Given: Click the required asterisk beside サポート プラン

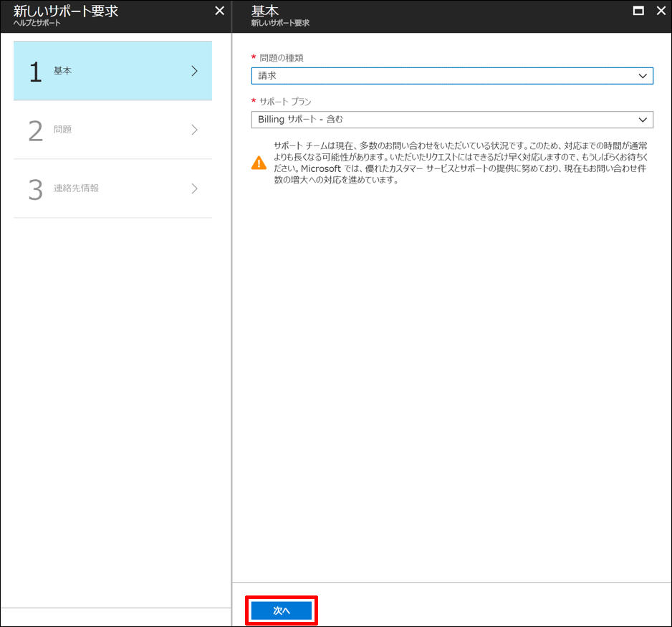Looking at the screenshot, I should click(x=255, y=101).
